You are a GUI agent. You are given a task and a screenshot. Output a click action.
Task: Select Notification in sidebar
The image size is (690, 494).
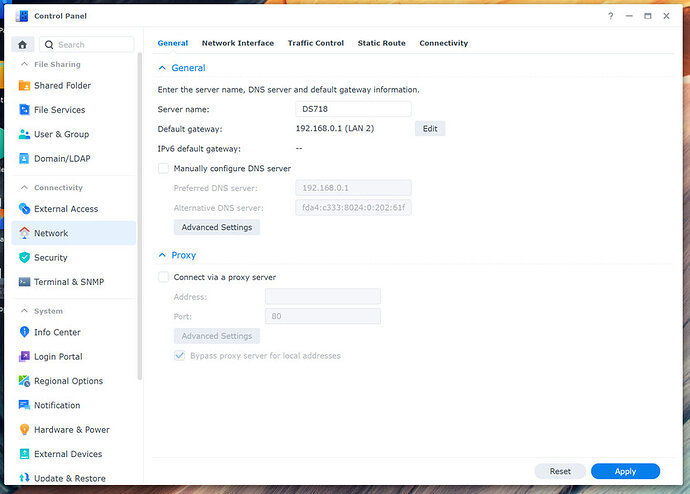click(x=73, y=405)
